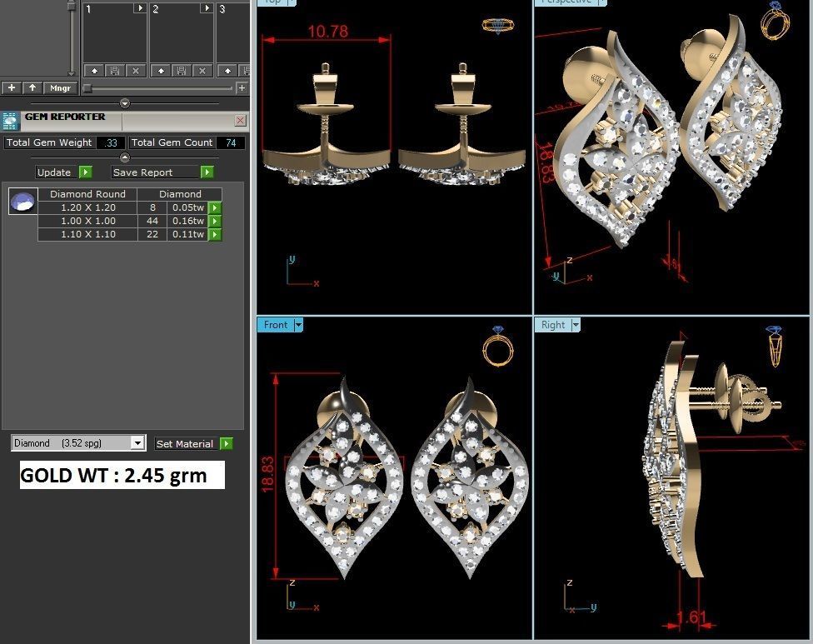Click the Gem Reporter panel icon
Viewport: 813px width, 644px height.
coord(10,121)
